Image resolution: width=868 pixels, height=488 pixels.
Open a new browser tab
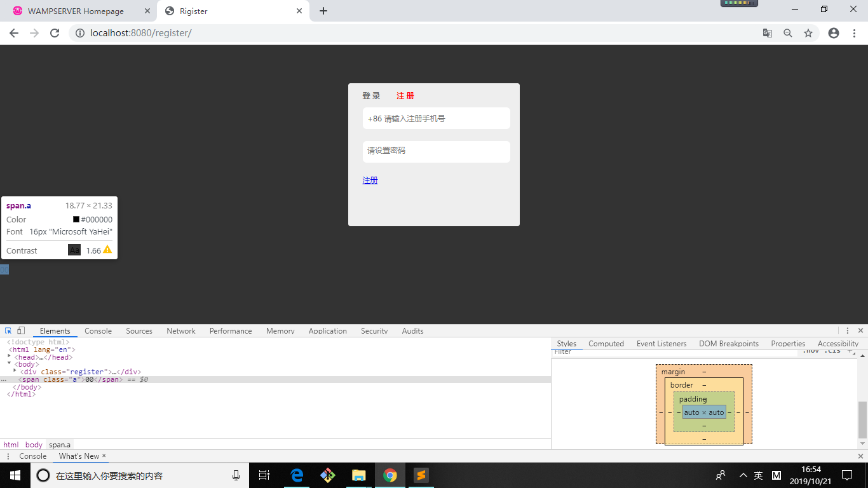point(323,11)
